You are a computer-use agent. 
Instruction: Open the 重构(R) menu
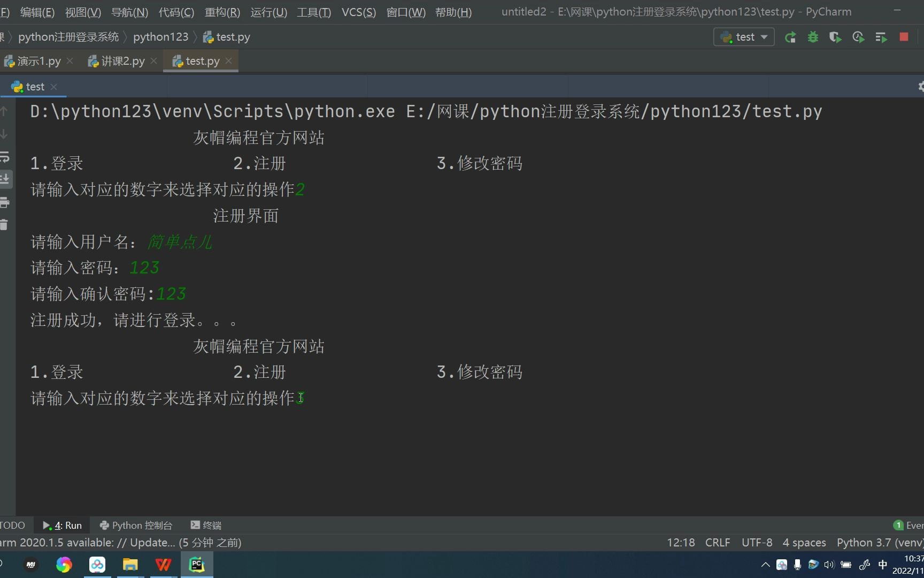222,12
